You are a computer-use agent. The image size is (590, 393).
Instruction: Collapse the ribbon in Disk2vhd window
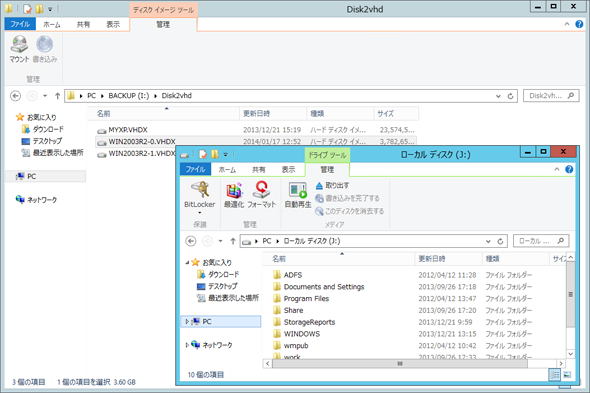pyautogui.click(x=567, y=24)
